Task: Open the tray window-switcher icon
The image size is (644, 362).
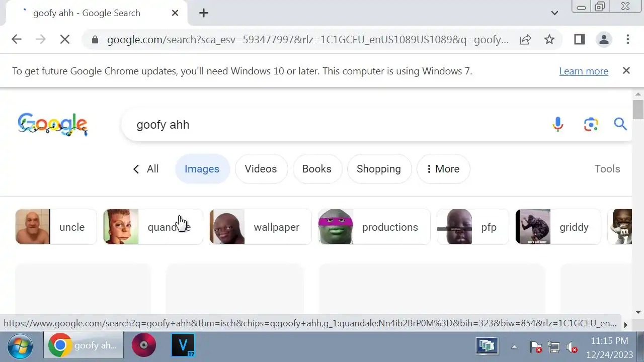Action: point(487,346)
